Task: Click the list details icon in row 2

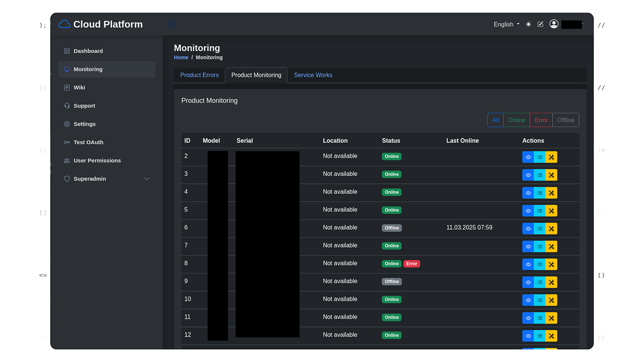Action: pos(540,157)
